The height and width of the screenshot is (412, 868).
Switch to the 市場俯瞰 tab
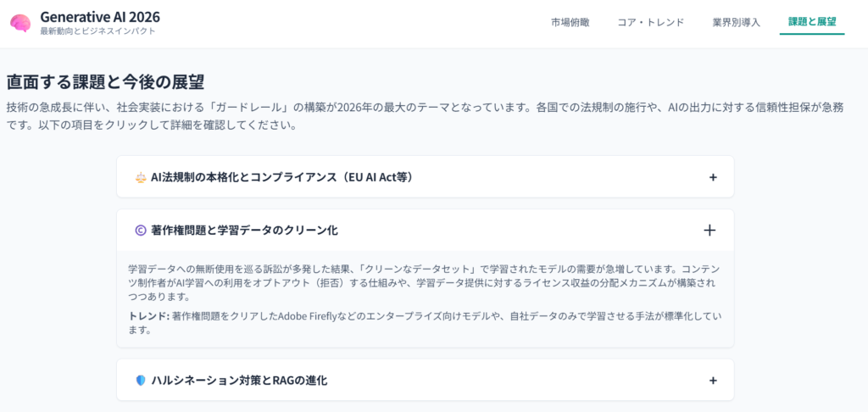coord(570,23)
